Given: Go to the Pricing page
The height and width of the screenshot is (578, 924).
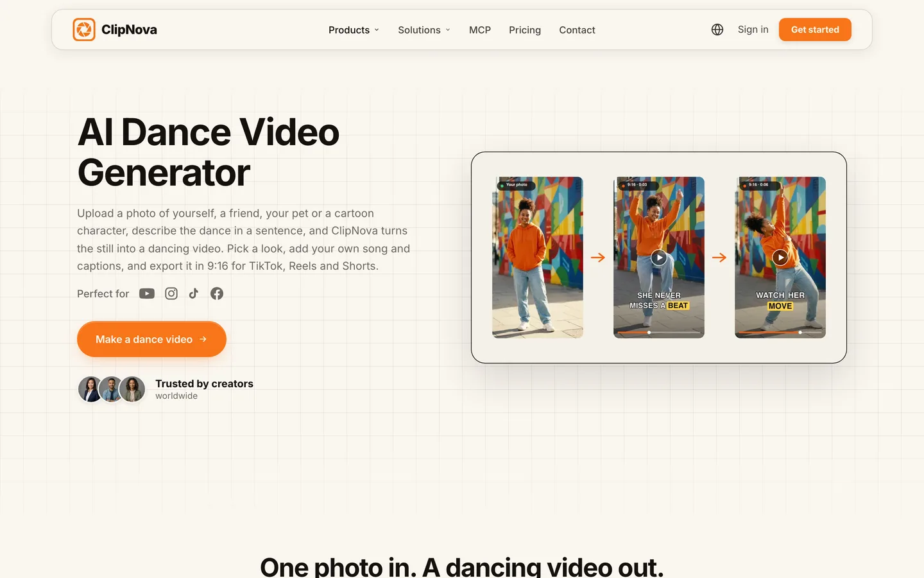Looking at the screenshot, I should (x=525, y=30).
